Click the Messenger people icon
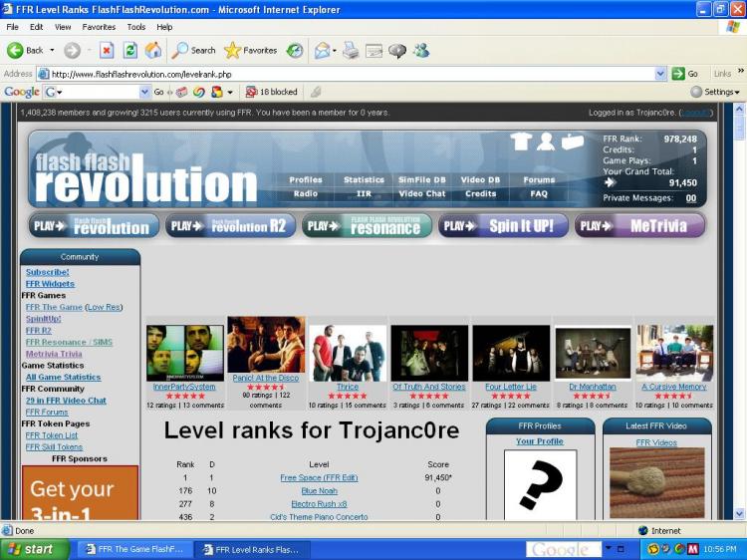747x560 pixels. pyautogui.click(x=421, y=50)
